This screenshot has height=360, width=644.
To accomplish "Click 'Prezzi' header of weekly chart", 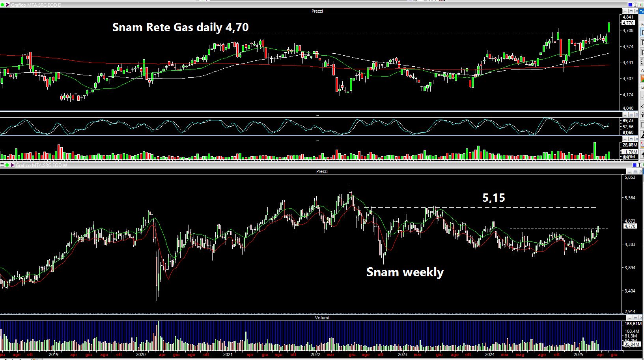I will tap(322, 171).
